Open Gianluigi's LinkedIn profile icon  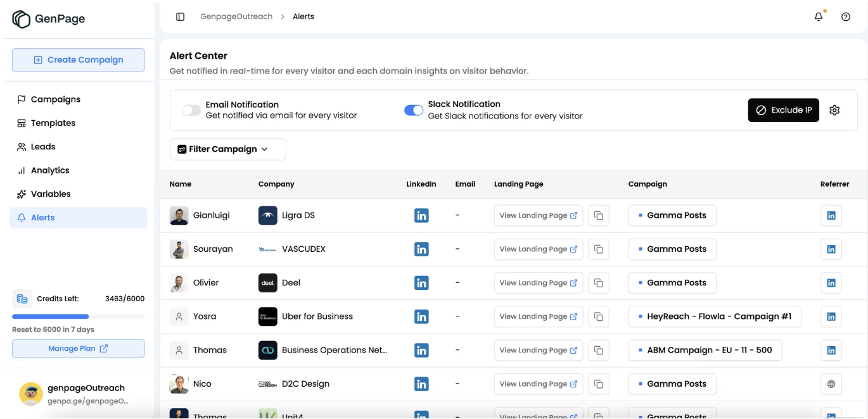tap(421, 216)
